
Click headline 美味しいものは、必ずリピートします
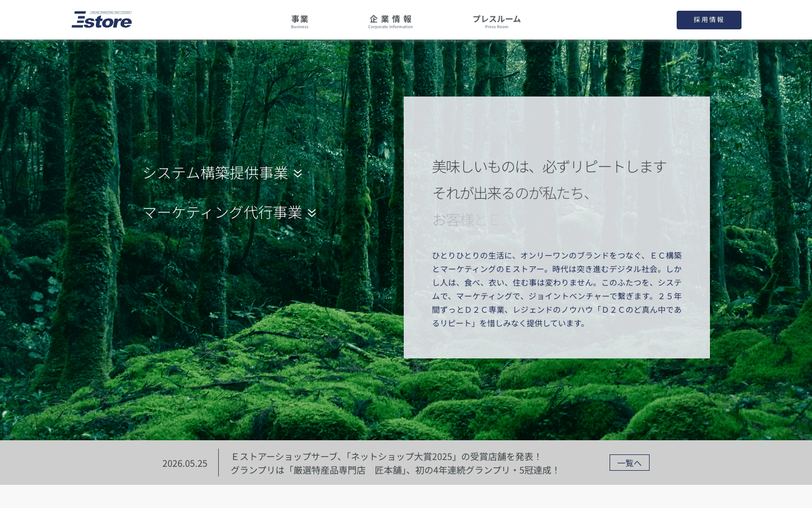point(549,167)
